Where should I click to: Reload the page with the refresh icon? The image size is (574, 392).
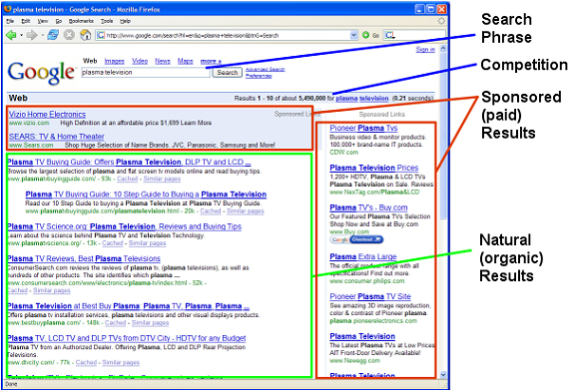tap(53, 35)
